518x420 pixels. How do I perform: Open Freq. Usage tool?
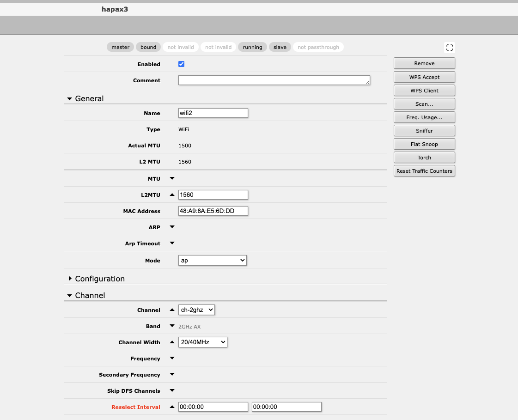click(424, 117)
